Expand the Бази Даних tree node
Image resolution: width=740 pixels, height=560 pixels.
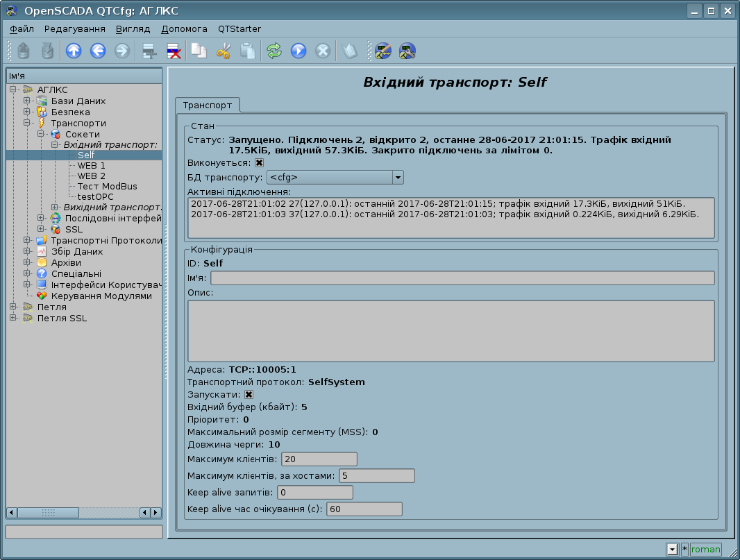(x=27, y=101)
